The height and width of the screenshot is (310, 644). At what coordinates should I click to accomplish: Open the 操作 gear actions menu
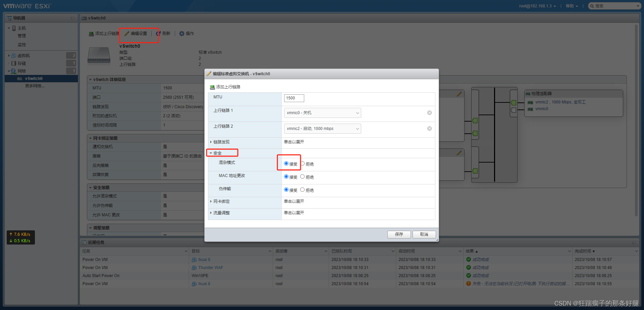pos(186,34)
